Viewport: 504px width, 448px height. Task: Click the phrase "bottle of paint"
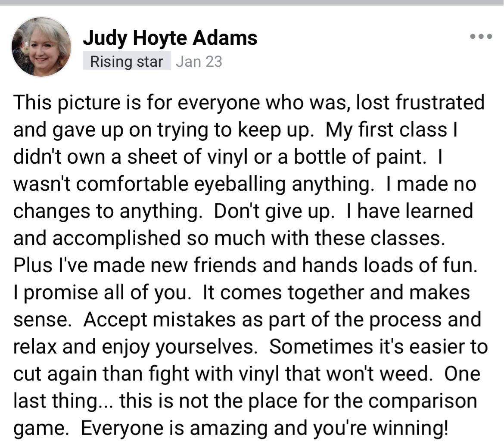point(358,157)
